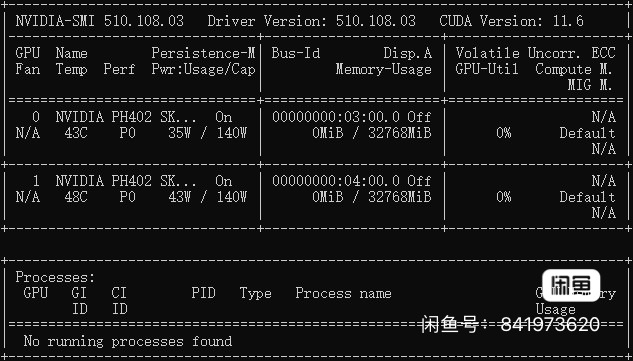
Task: Click the "Persistence-M" column header
Action: click(203, 53)
